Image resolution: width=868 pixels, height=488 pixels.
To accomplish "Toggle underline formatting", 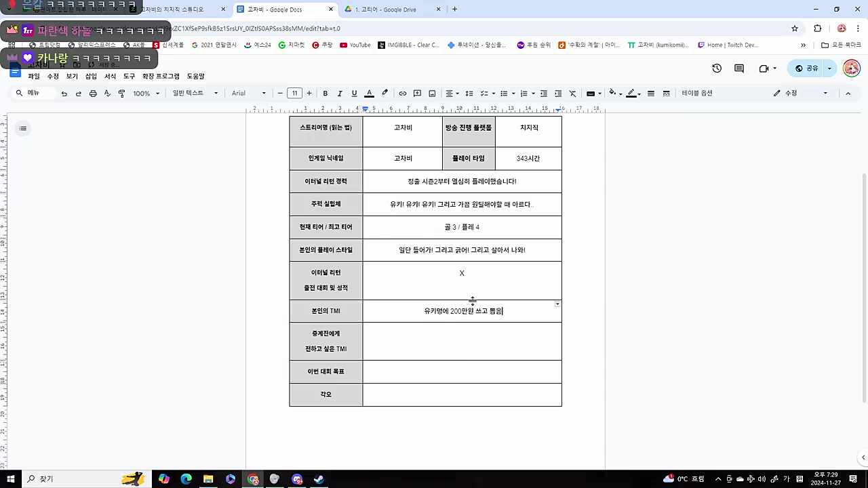I will tap(354, 94).
